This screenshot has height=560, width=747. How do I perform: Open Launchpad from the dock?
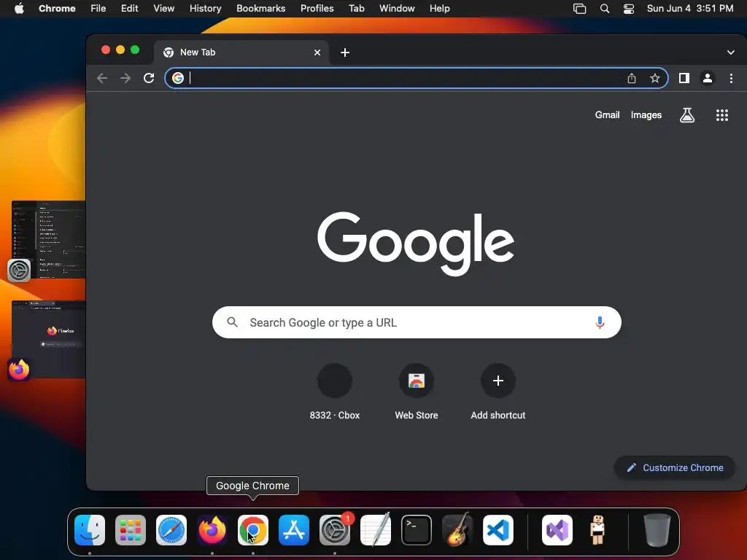(131, 530)
